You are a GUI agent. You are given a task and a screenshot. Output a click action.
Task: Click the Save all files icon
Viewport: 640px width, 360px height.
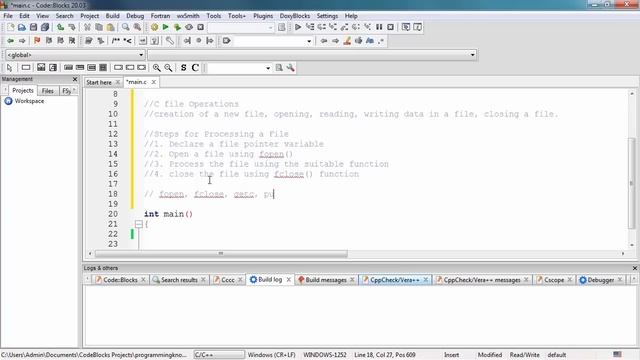[x=45, y=27]
